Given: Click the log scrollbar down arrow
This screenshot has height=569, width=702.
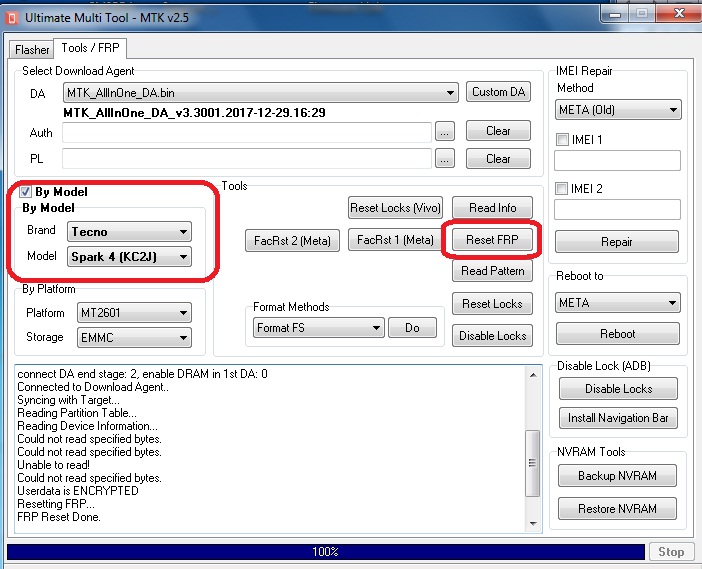Looking at the screenshot, I should click(533, 524).
